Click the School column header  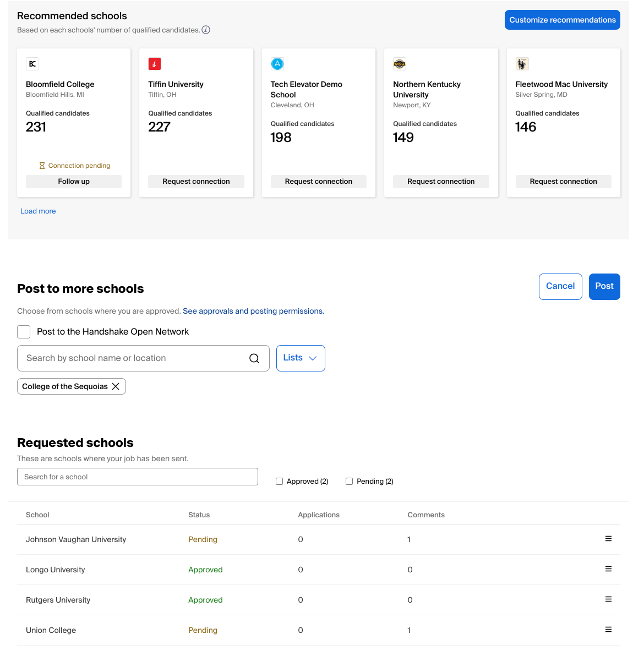[37, 515]
